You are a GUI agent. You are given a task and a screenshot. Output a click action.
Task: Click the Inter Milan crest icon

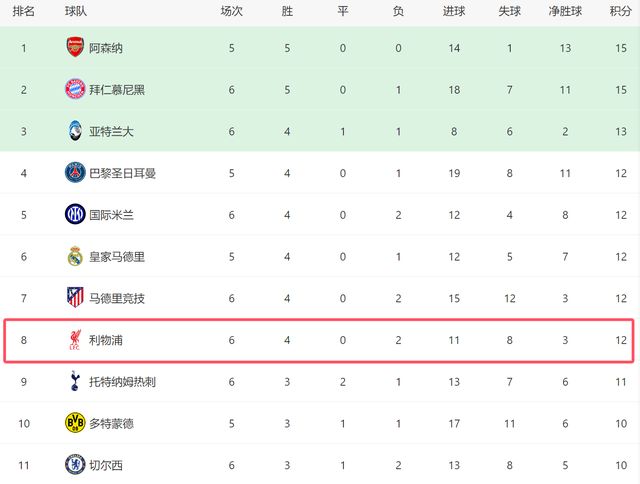[75, 214]
